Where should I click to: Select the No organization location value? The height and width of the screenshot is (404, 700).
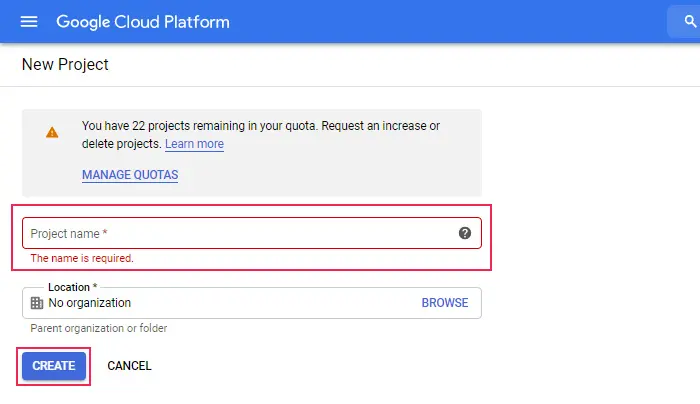[x=89, y=303]
